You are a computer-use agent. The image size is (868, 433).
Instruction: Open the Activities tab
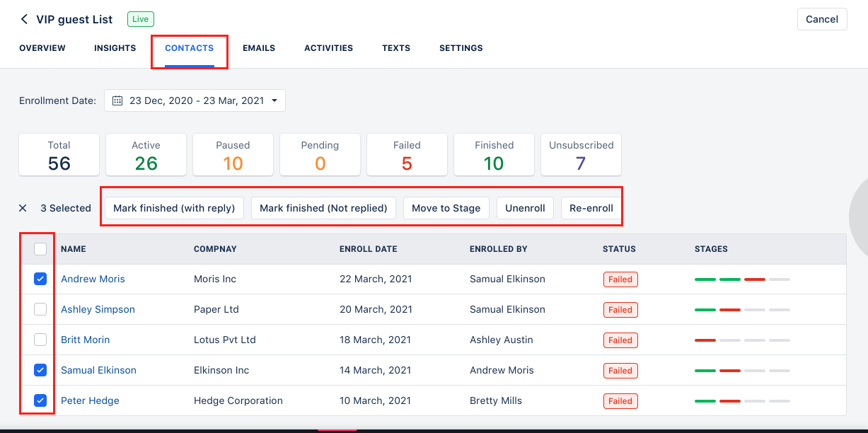[328, 48]
